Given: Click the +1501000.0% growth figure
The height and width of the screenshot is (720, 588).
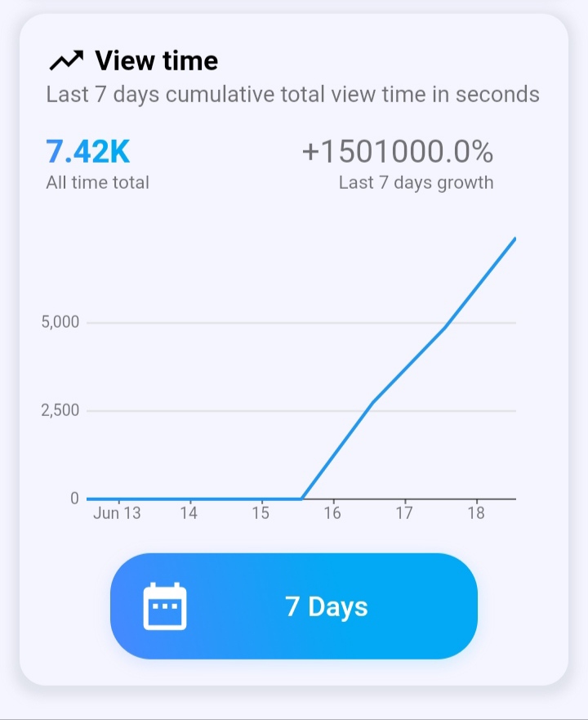Looking at the screenshot, I should (398, 151).
